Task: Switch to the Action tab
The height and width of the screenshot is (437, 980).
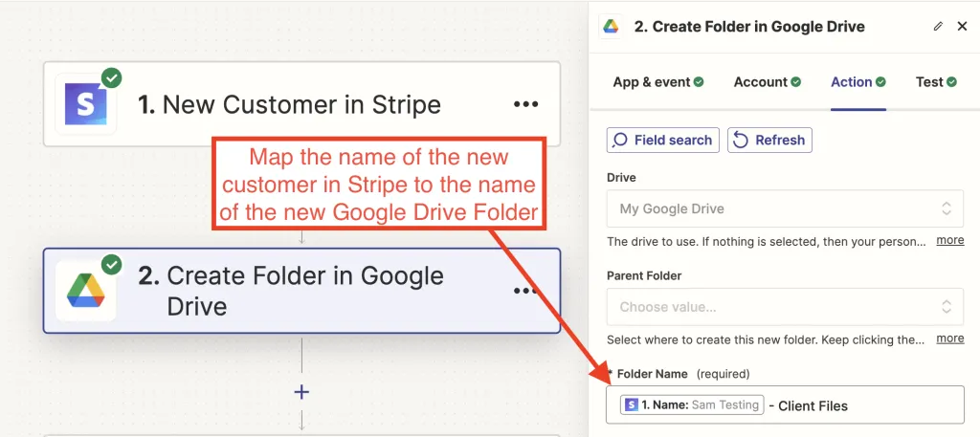Action: pos(858,82)
